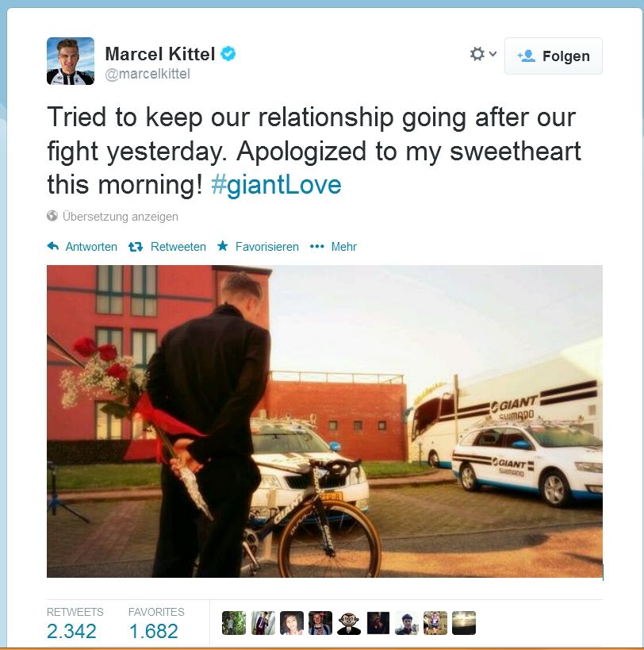Open the @marcelkittel handle link
Viewport: 644px width, 650px height.
click(148, 74)
